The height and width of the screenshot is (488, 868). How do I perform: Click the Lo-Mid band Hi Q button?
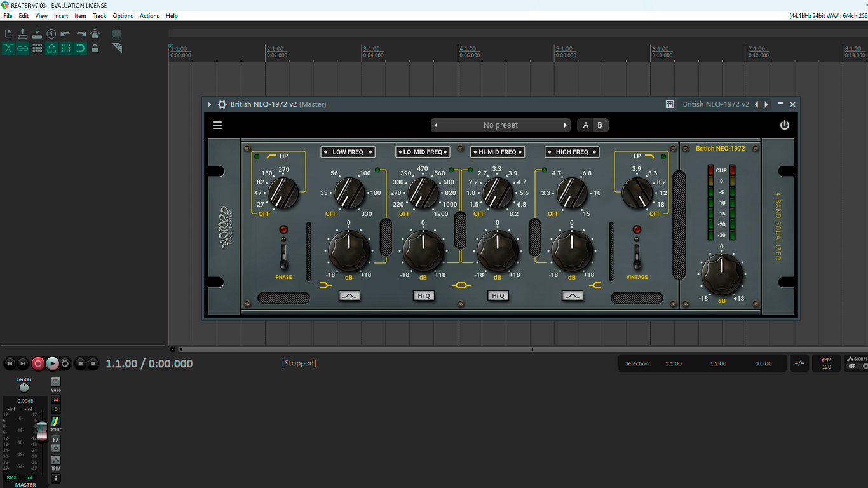[424, 295]
